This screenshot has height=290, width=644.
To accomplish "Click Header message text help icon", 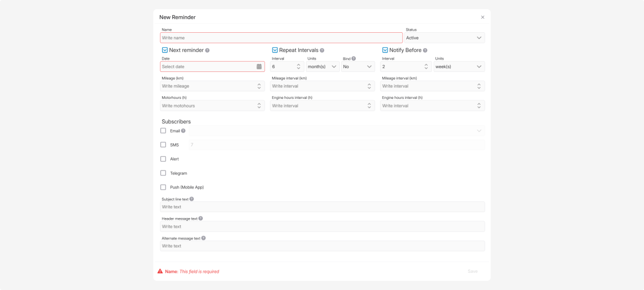I will [201, 219].
